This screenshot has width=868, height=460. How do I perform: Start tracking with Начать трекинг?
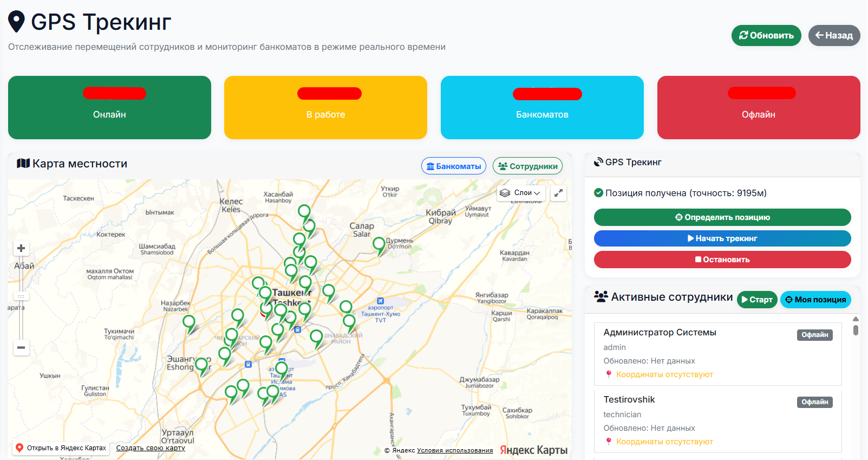point(722,238)
